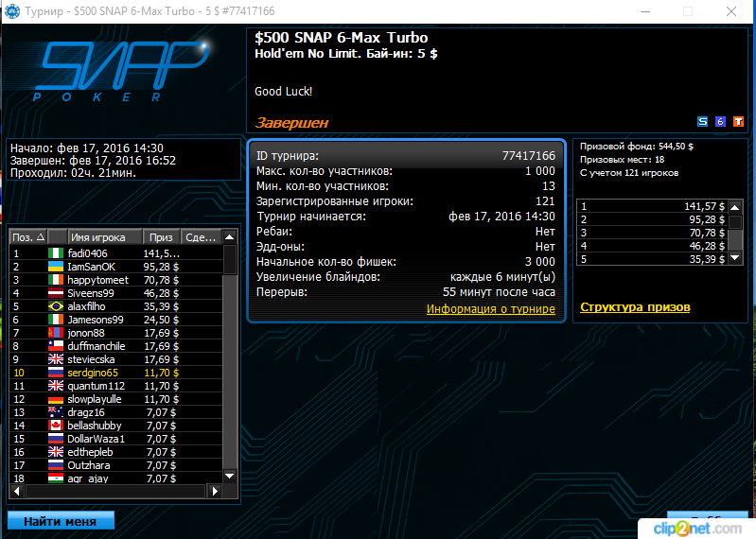Sort players by the Поз. column header
Image resolution: width=756 pixels, height=539 pixels.
28,237
